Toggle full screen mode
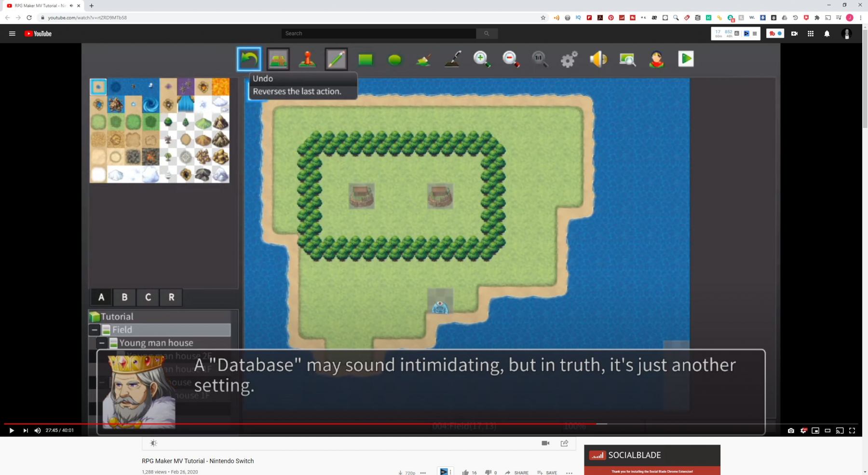This screenshot has height=475, width=868. (852, 431)
